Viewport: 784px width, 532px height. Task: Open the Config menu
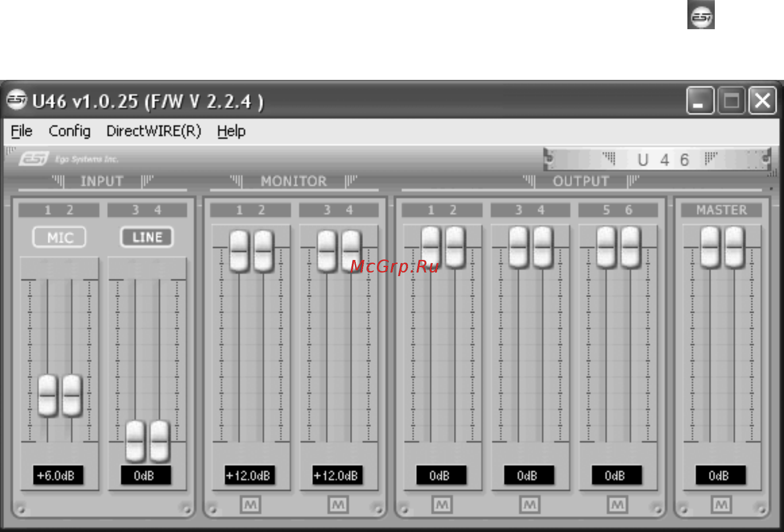pyautogui.click(x=69, y=131)
